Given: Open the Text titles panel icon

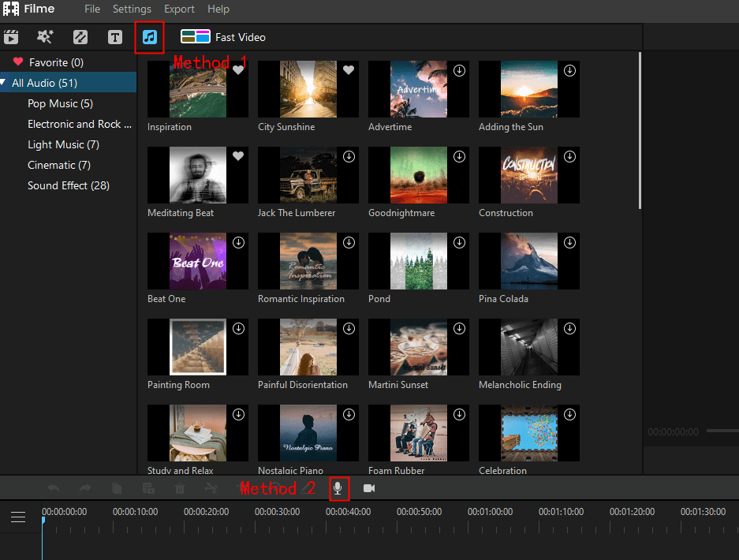Looking at the screenshot, I should click(x=115, y=37).
